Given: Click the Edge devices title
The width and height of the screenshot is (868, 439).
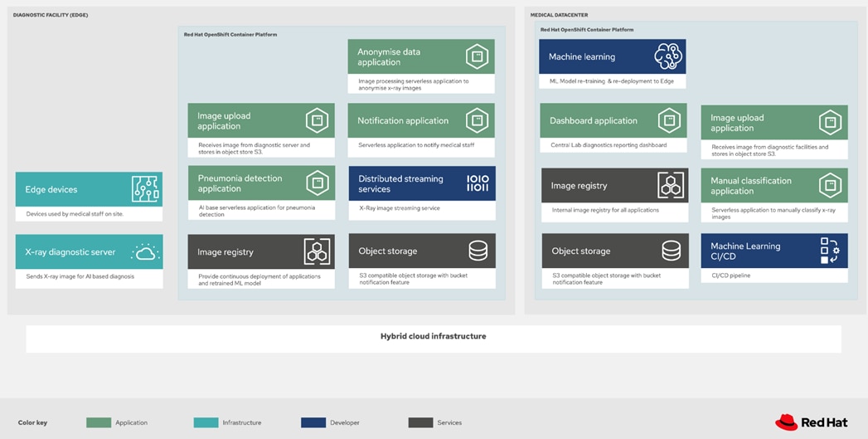Looking at the screenshot, I should [x=51, y=189].
